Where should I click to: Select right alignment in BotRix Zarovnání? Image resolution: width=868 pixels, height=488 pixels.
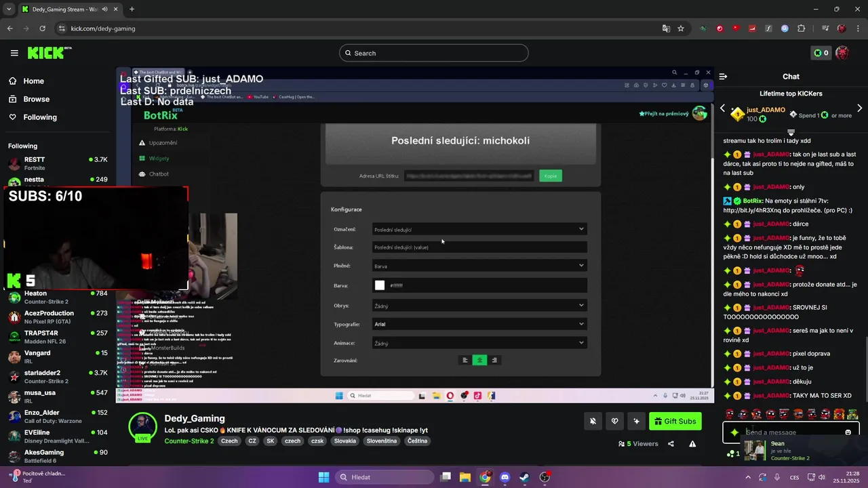pos(494,360)
